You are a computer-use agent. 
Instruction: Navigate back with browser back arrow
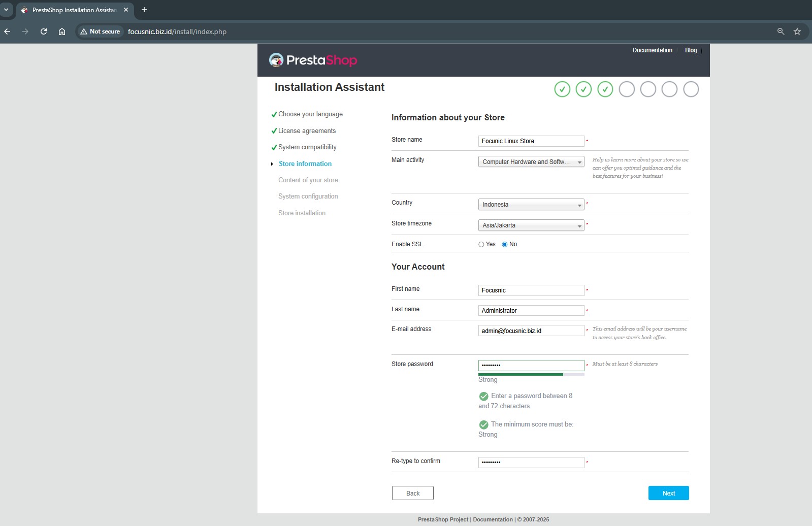(7, 31)
